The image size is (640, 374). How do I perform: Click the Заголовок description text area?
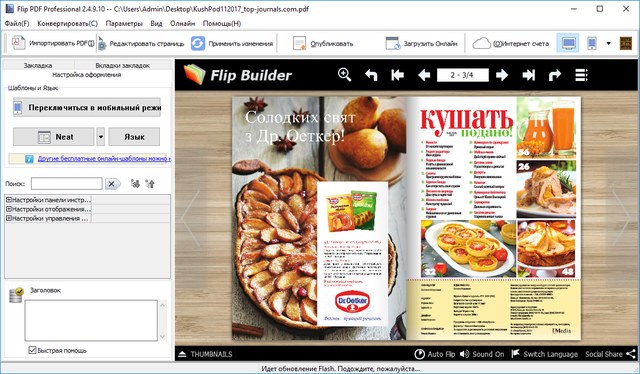[91, 321]
